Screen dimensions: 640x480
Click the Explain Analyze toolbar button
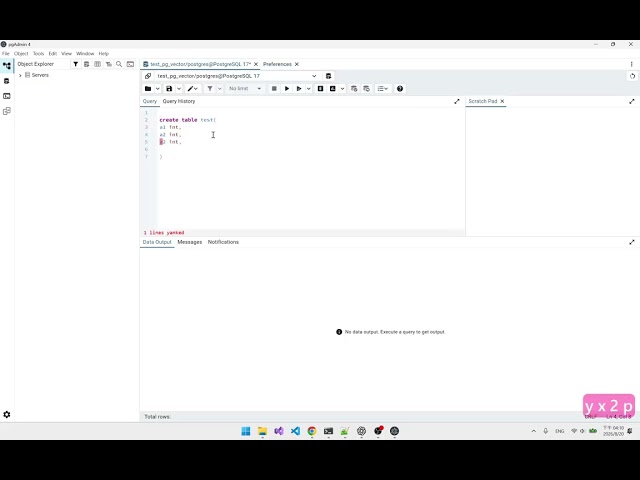click(x=333, y=89)
